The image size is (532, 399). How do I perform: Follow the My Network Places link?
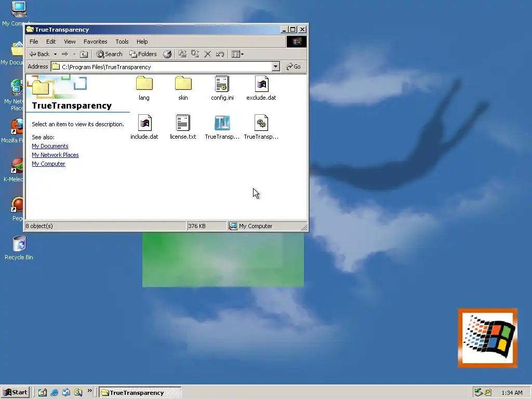click(55, 155)
